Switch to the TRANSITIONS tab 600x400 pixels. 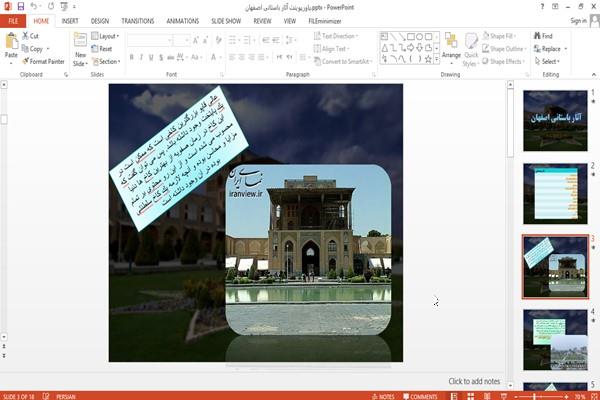click(x=138, y=21)
